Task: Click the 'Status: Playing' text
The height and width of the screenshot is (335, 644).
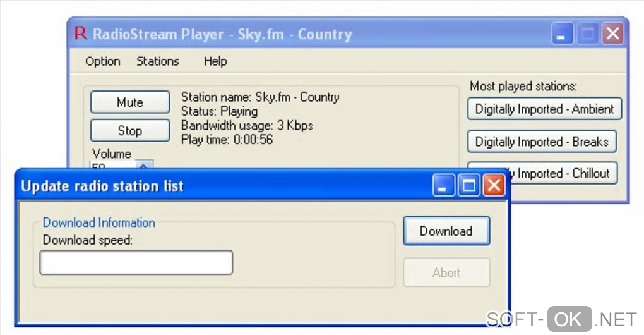Action: [x=219, y=111]
